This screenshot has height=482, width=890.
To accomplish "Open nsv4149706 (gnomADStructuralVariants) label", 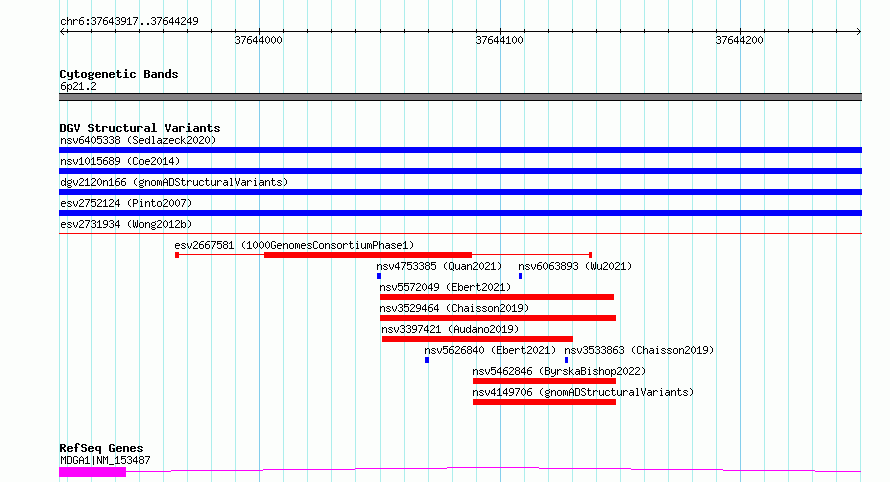I will 583,392.
